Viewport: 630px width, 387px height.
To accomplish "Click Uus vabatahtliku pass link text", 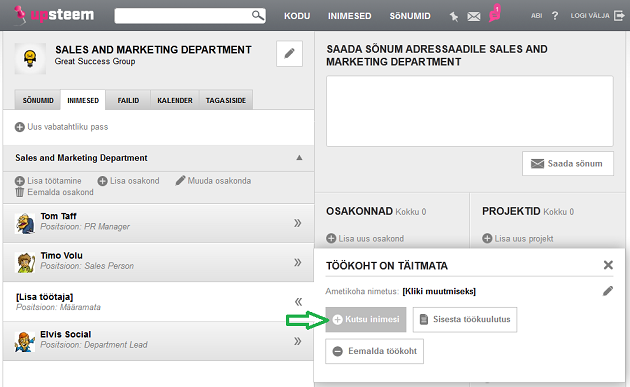I will 68,127.
